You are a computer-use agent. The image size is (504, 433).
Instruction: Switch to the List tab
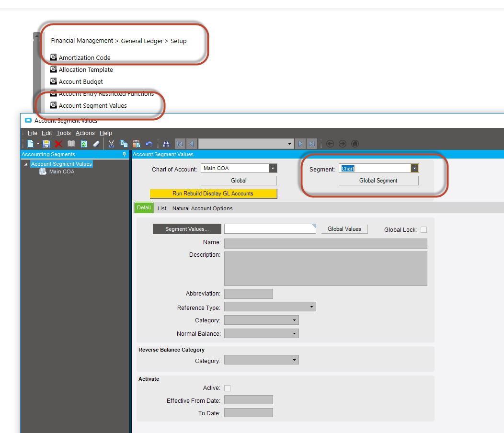[161, 208]
